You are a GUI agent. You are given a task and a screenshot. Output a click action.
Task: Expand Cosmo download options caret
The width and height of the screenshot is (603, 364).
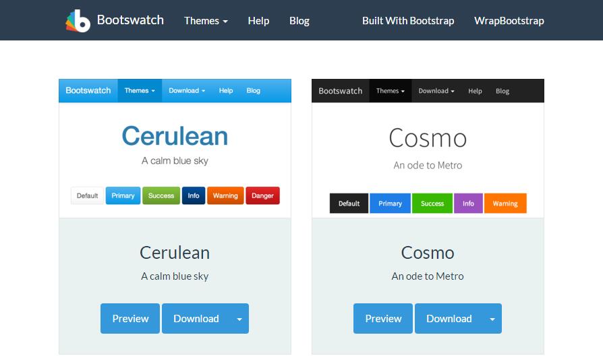(492, 319)
